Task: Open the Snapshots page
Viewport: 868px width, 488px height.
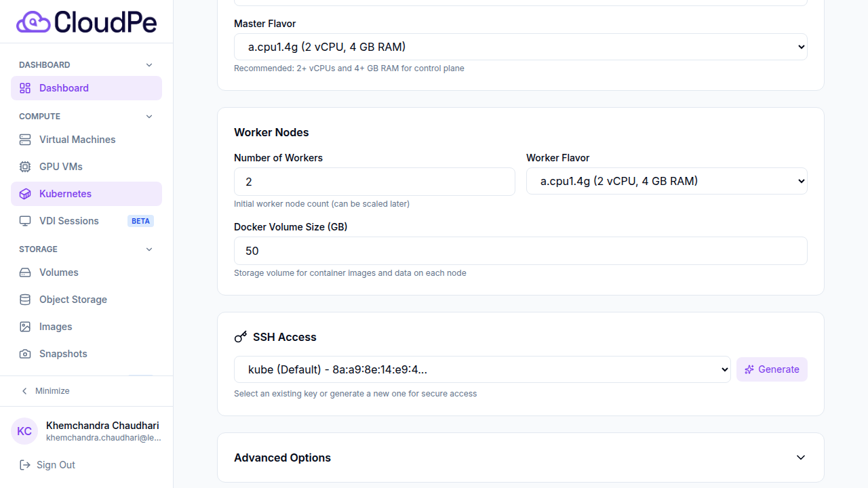Action: 86,354
